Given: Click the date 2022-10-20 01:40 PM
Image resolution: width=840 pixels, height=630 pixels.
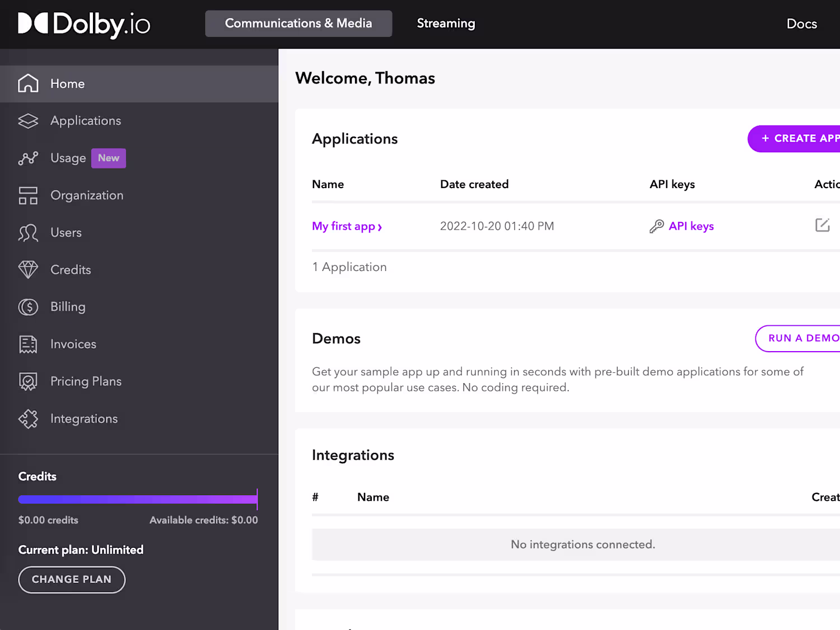Looking at the screenshot, I should click(497, 226).
